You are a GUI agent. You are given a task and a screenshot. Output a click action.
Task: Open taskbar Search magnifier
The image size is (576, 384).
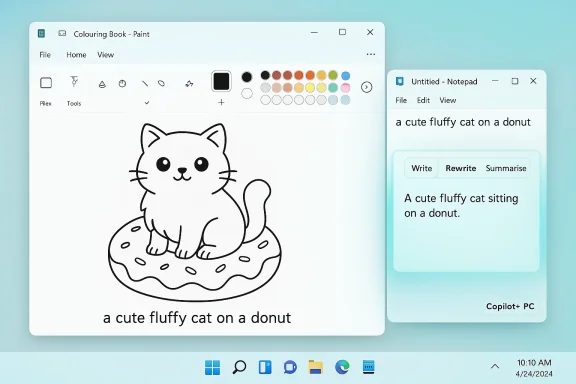click(x=239, y=367)
